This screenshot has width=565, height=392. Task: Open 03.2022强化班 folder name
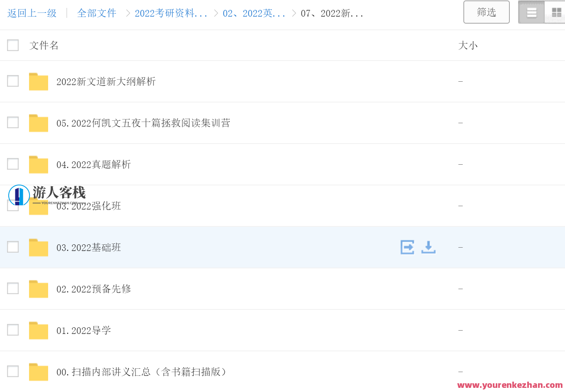[x=89, y=206]
